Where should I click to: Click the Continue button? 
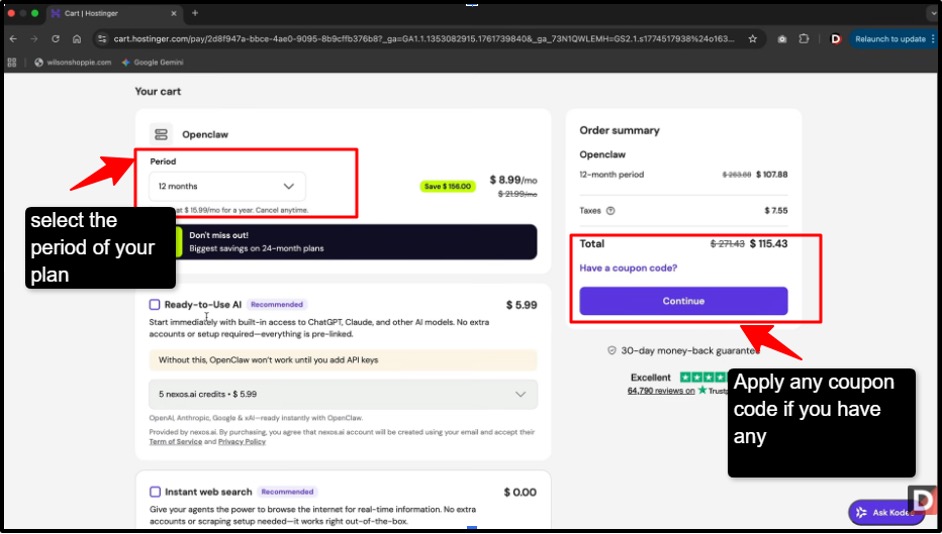coord(683,301)
